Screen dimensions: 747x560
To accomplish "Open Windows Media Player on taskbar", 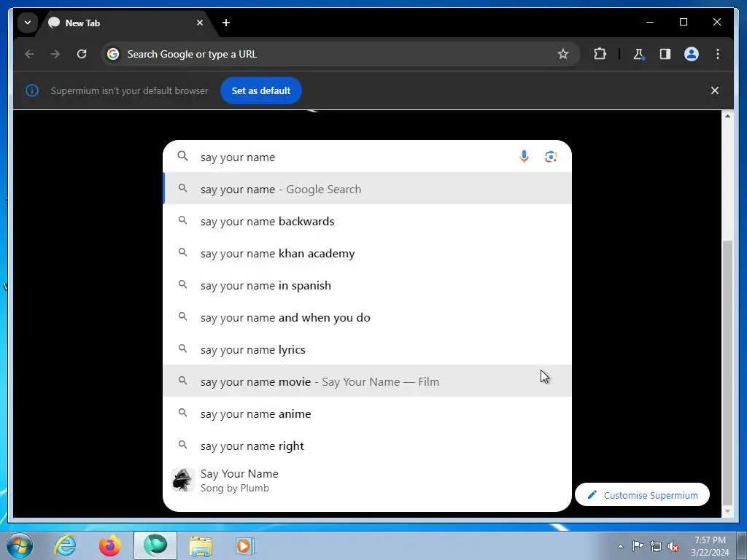I will (245, 545).
